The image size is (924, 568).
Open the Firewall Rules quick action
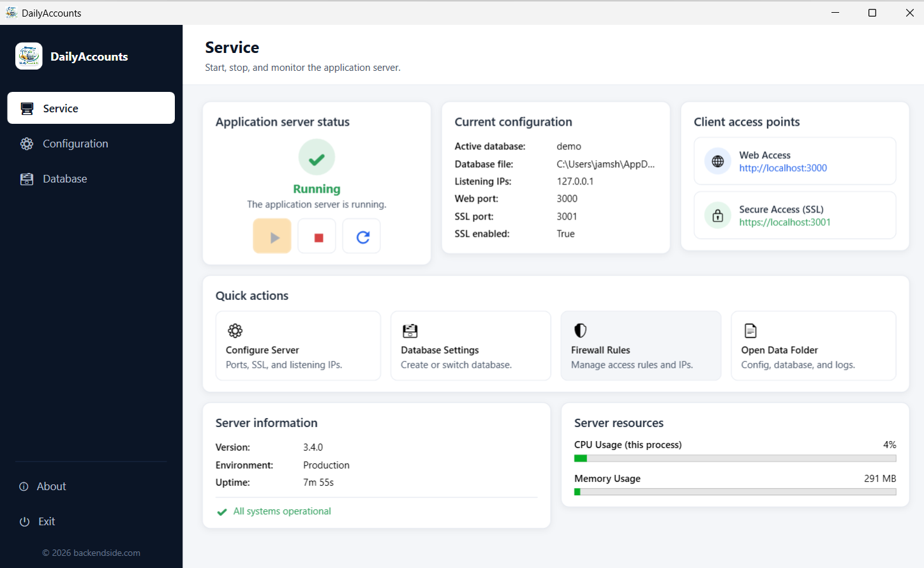click(x=641, y=345)
